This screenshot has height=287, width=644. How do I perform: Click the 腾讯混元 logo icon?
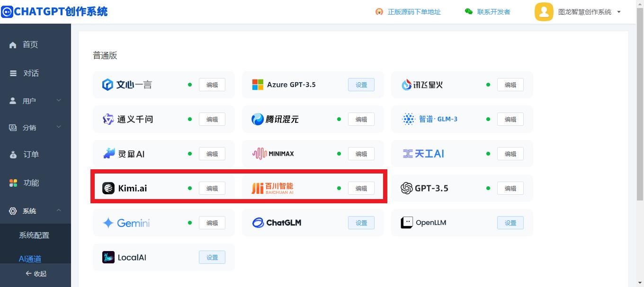(x=257, y=119)
